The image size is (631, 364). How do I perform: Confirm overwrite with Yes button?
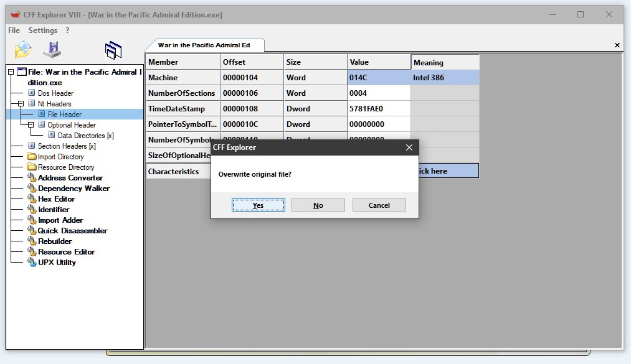point(259,205)
